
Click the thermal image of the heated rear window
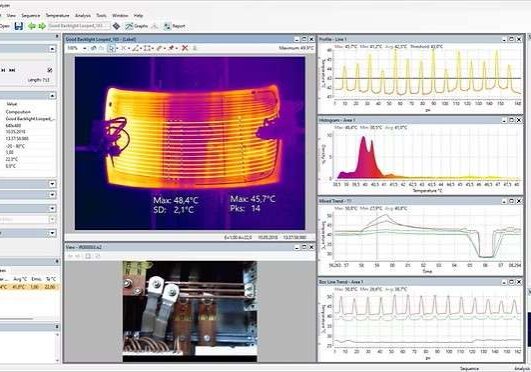click(190, 143)
